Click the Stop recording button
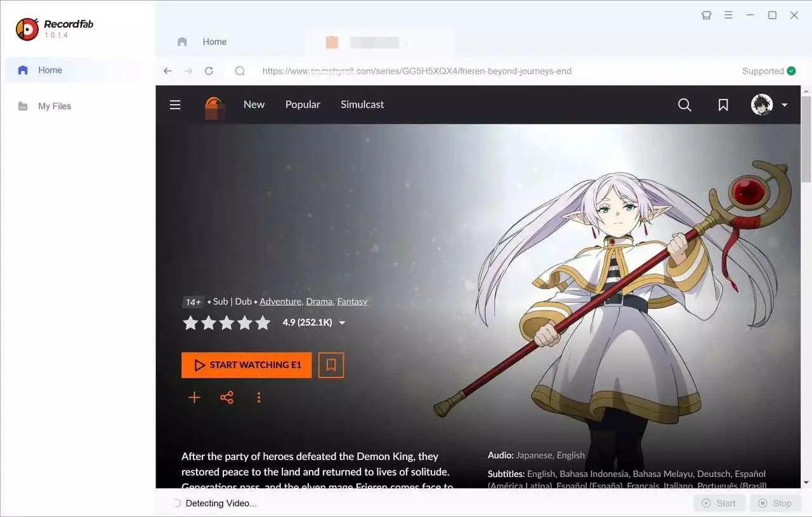812x517 pixels. click(x=775, y=503)
